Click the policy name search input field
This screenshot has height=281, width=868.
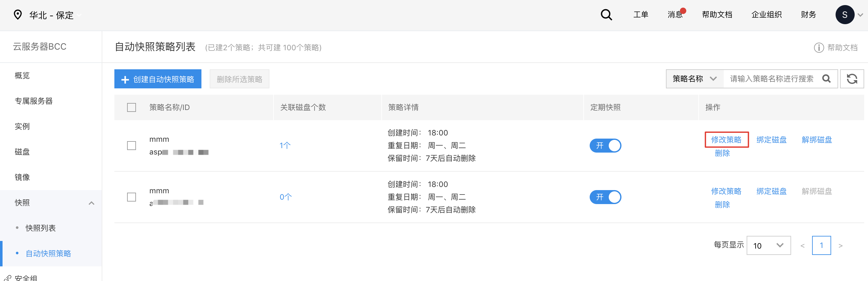pos(771,79)
